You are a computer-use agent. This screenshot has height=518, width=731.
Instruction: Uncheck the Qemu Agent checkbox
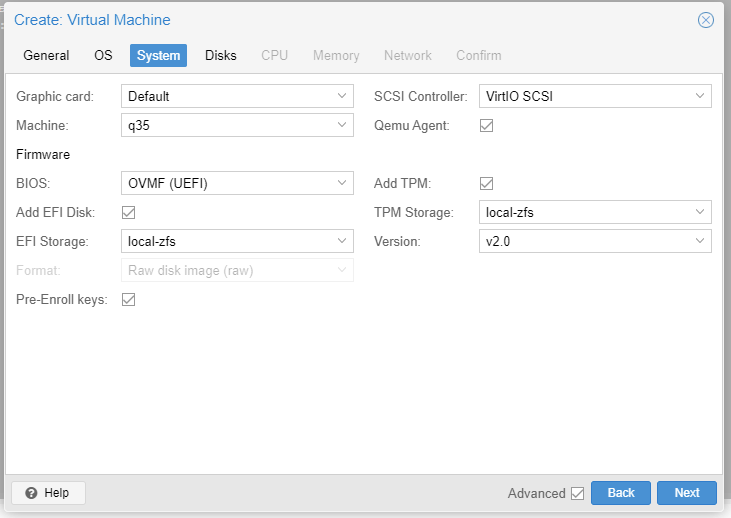click(x=486, y=125)
